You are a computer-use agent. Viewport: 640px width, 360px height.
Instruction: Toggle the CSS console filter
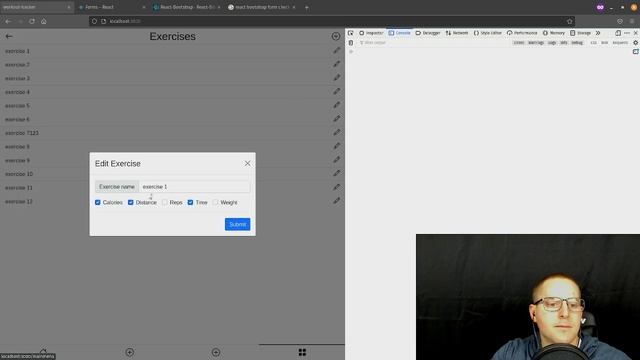click(x=593, y=43)
